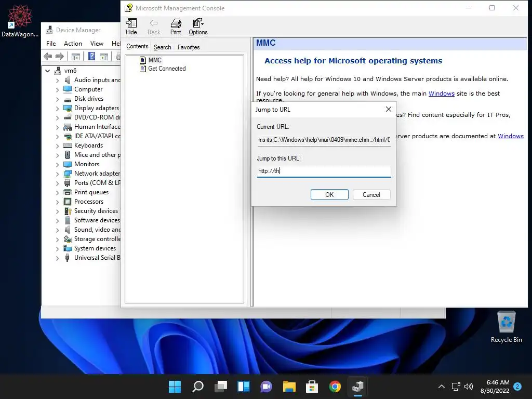Click Device Manager back arrow toolbar icon

click(48, 56)
